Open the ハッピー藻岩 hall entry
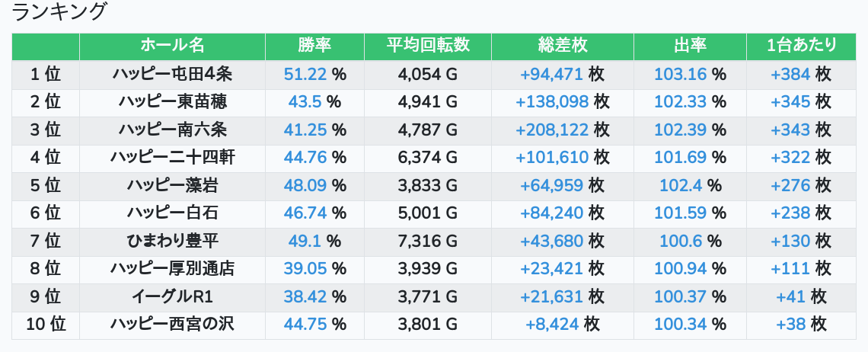The image size is (868, 352). tap(172, 185)
